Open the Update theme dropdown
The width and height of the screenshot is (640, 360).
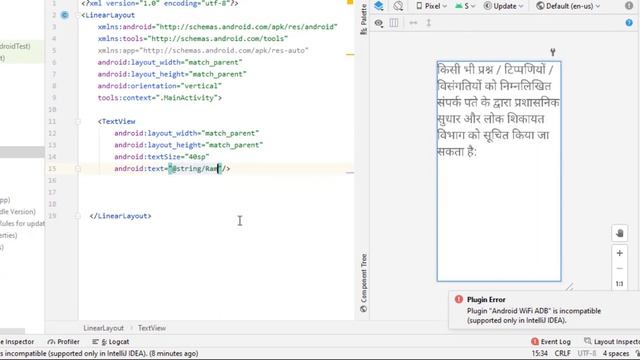click(503, 6)
